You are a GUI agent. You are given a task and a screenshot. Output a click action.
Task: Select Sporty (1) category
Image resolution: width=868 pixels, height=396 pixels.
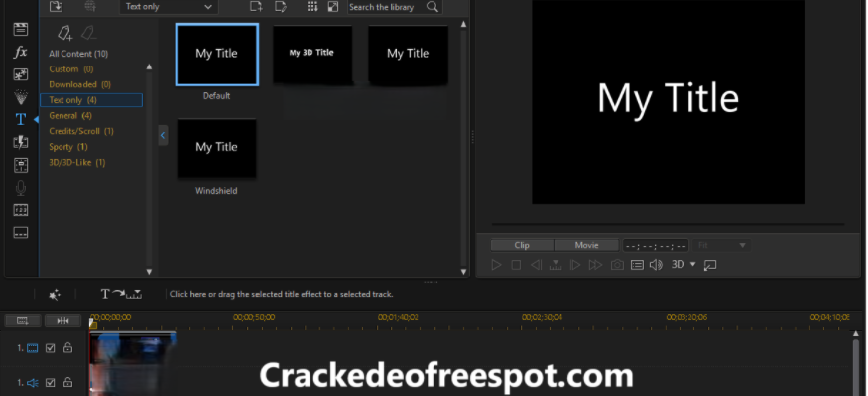point(68,147)
